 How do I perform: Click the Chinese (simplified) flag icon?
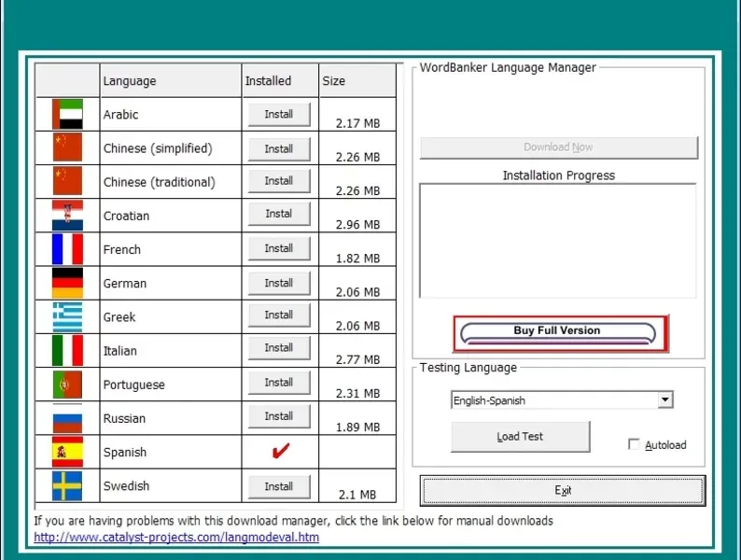67,147
